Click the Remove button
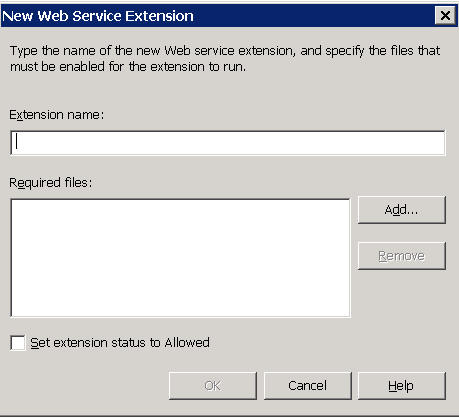 coord(401,256)
